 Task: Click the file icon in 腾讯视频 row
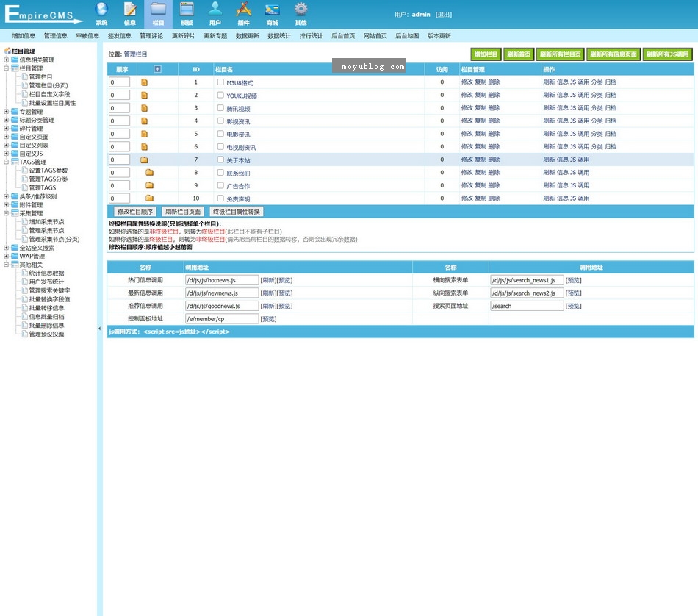click(x=144, y=108)
